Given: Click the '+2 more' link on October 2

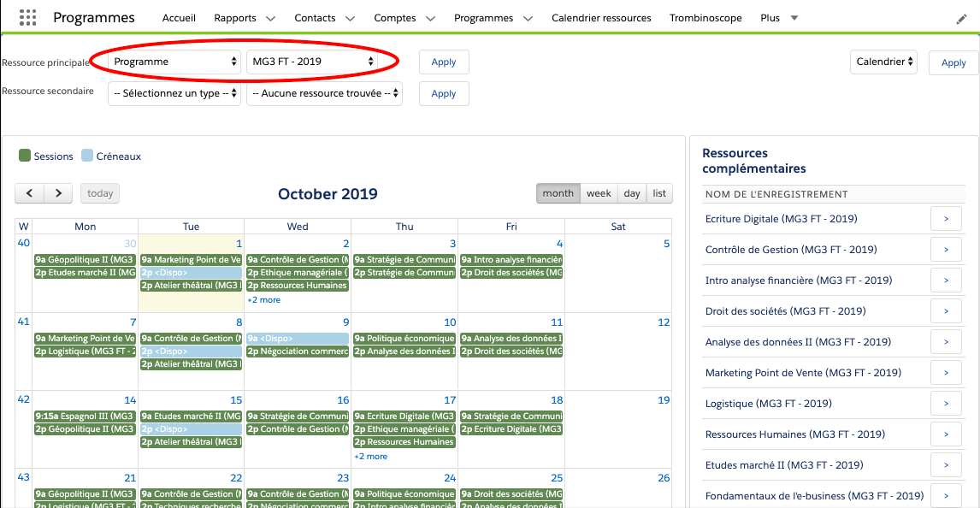Looking at the screenshot, I should (x=263, y=300).
